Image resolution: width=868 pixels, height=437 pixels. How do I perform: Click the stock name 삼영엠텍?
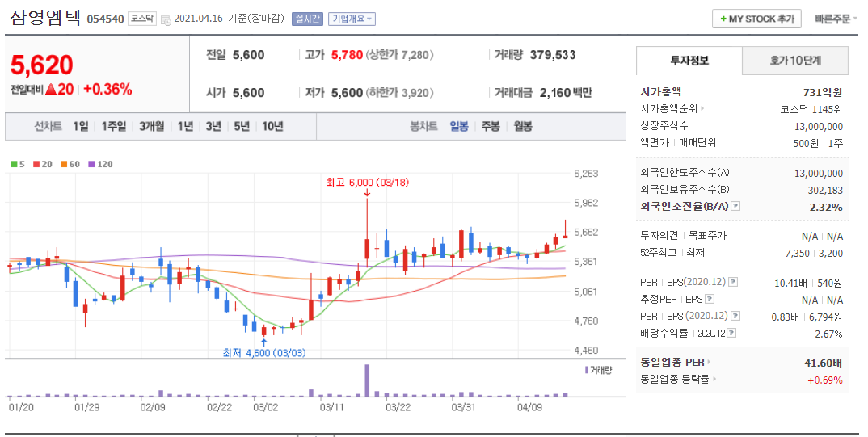pos(45,19)
